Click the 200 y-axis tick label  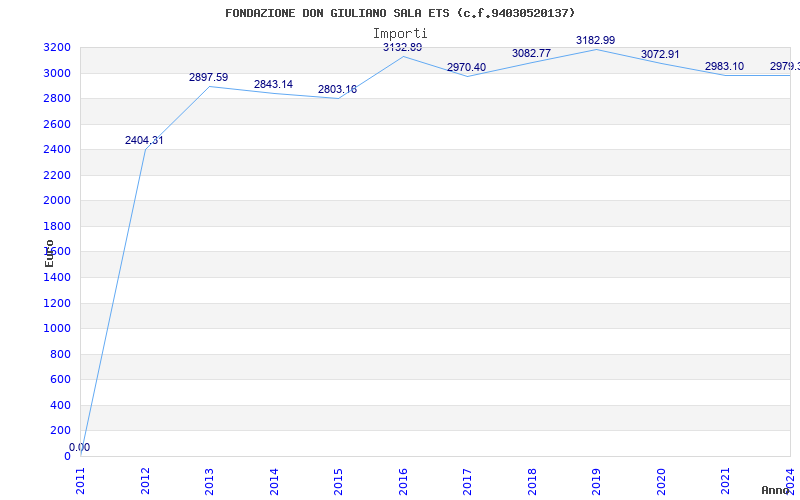pyautogui.click(x=60, y=431)
